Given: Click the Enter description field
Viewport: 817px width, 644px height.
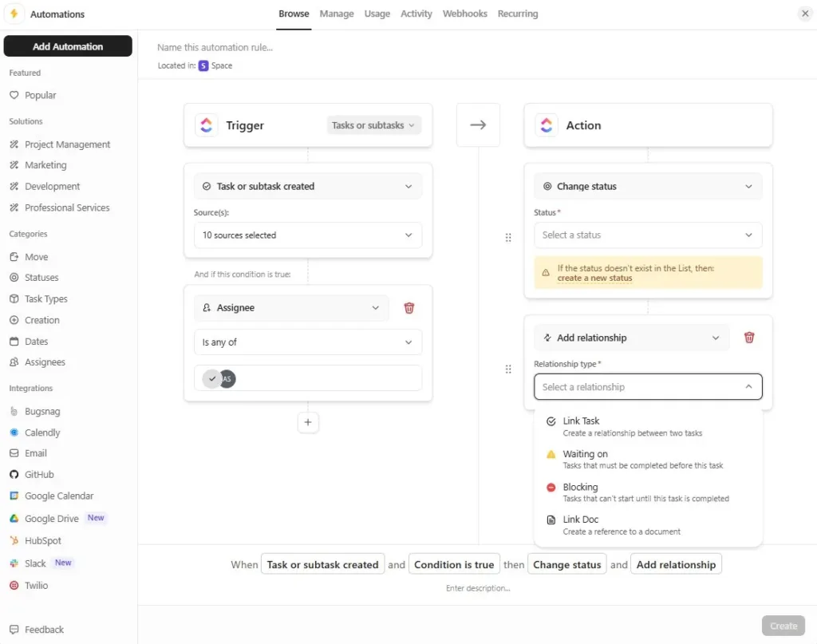Looking at the screenshot, I should point(477,588).
